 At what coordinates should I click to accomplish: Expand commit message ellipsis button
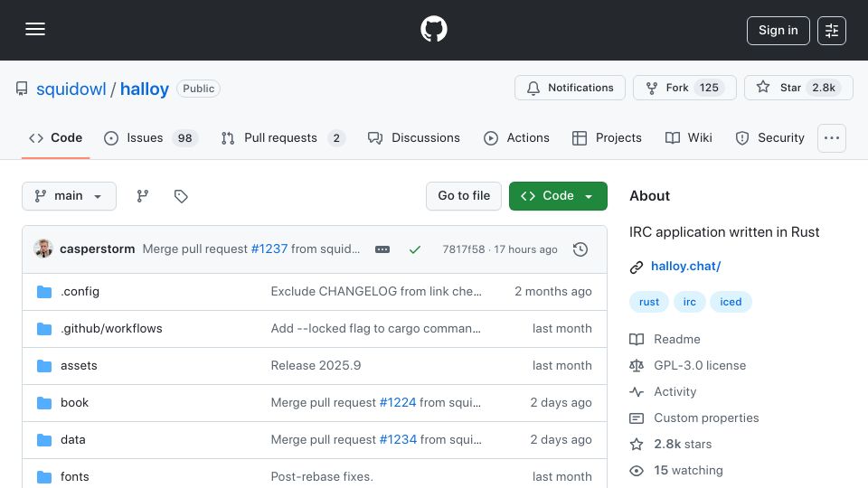click(x=382, y=249)
